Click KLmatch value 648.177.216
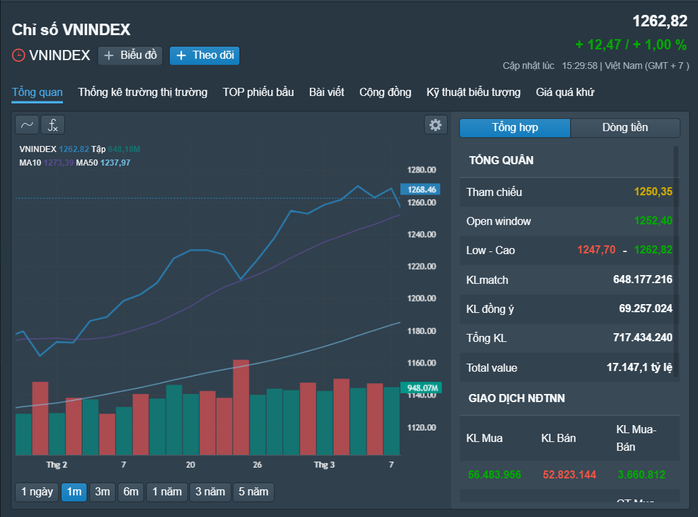 tap(642, 280)
